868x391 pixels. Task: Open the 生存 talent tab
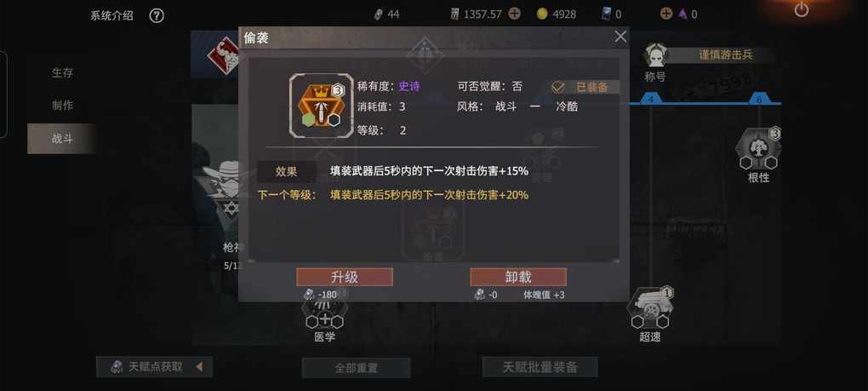tap(62, 72)
